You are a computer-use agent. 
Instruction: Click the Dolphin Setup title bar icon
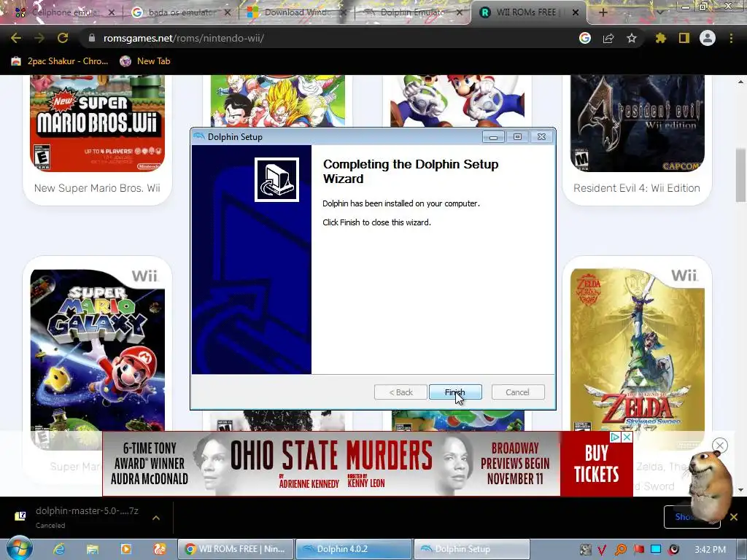tap(198, 136)
